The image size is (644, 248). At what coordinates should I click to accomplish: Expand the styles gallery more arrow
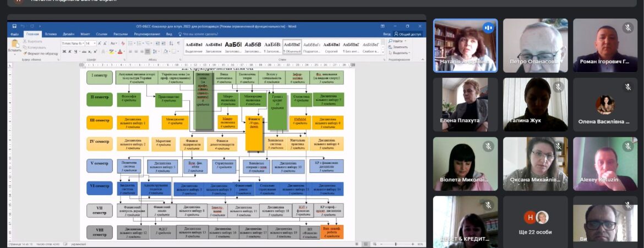383,52
